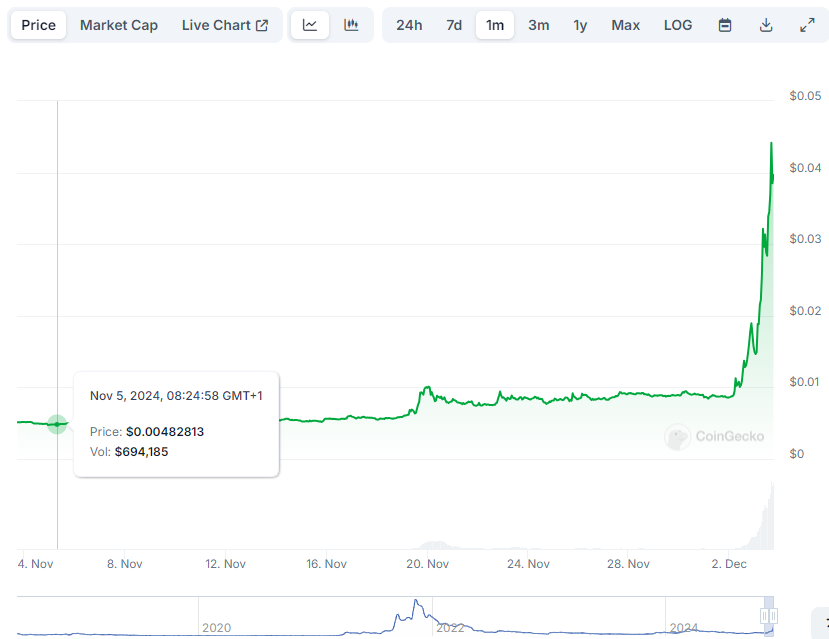
Task: Enable logarithmic scale with LOG
Action: (x=677, y=25)
